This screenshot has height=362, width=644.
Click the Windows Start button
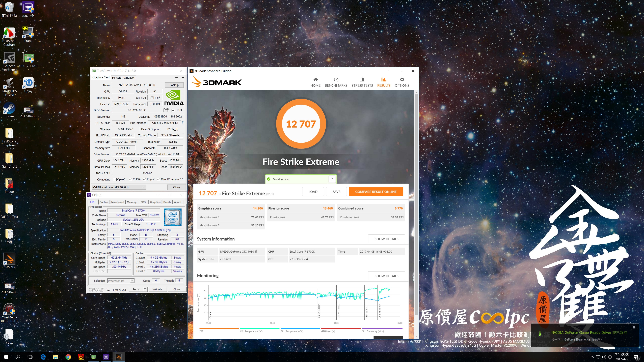click(x=6, y=357)
